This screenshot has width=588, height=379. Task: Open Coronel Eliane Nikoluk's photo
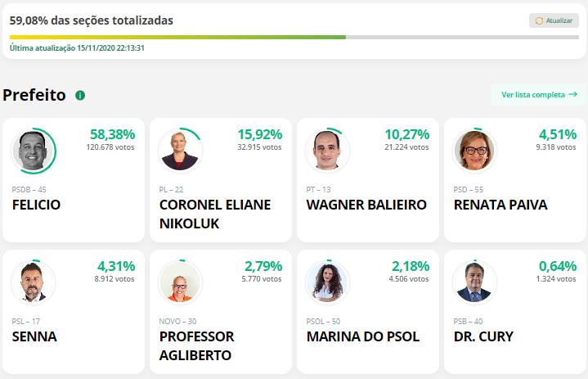point(180,151)
